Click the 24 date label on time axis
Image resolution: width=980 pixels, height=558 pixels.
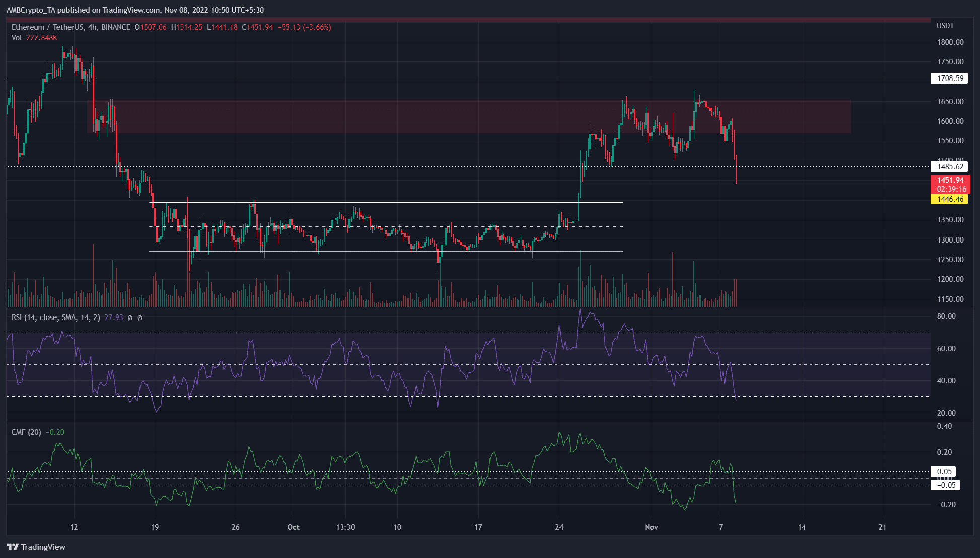point(559,527)
